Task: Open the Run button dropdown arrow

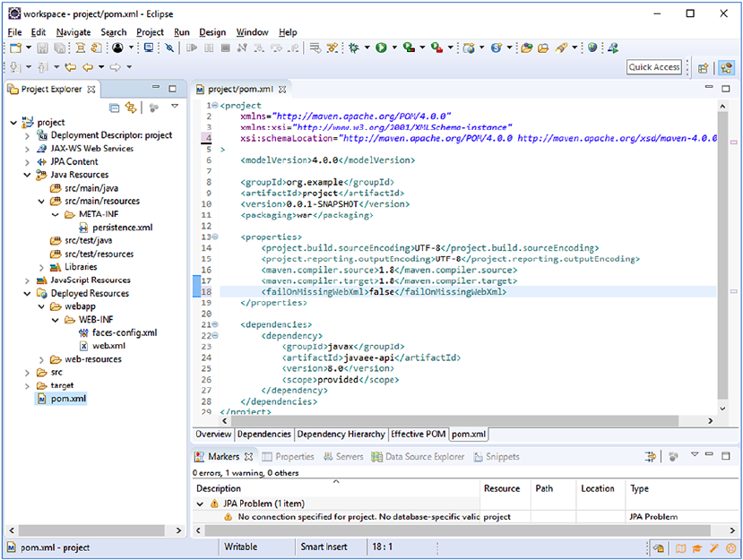Action: point(394,47)
